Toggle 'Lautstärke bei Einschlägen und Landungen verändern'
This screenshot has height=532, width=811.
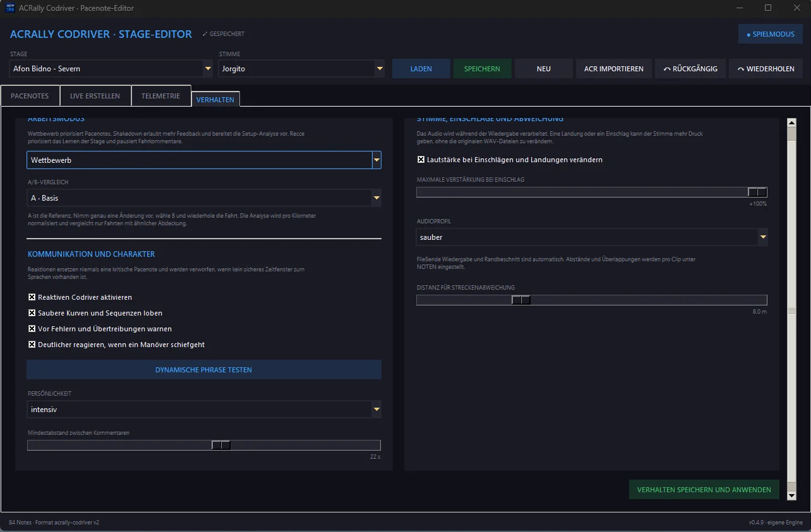421,160
